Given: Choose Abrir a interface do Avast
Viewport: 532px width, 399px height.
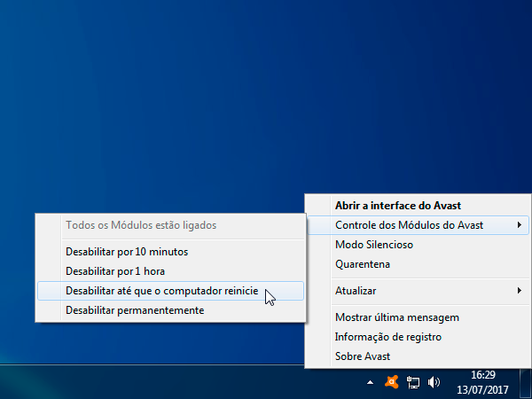Looking at the screenshot, I should pyautogui.click(x=418, y=206).
